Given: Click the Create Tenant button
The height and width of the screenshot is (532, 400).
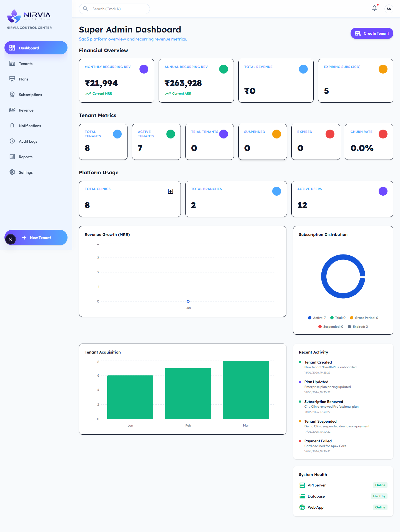Looking at the screenshot, I should point(372,33).
